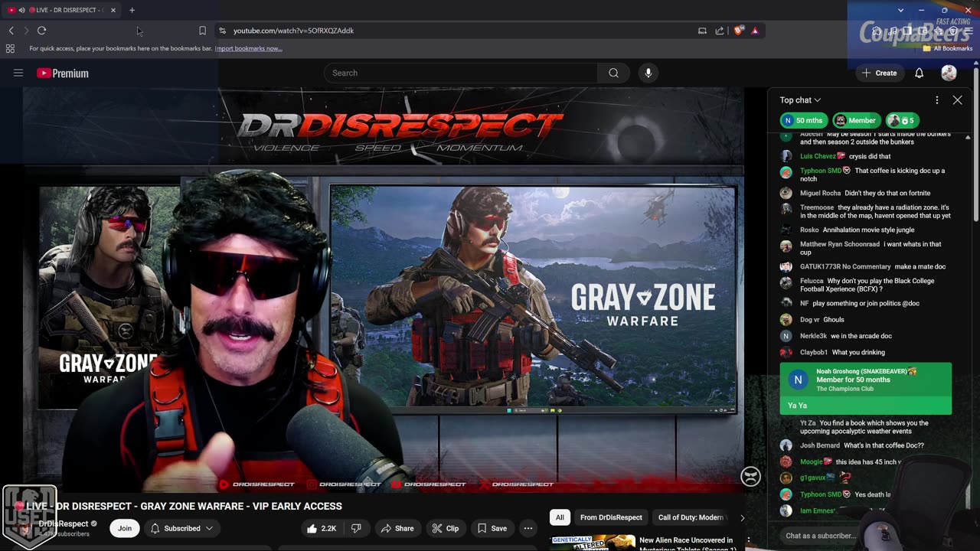The height and width of the screenshot is (551, 980).
Task: Open more video actions ellipsis
Action: tap(528, 528)
